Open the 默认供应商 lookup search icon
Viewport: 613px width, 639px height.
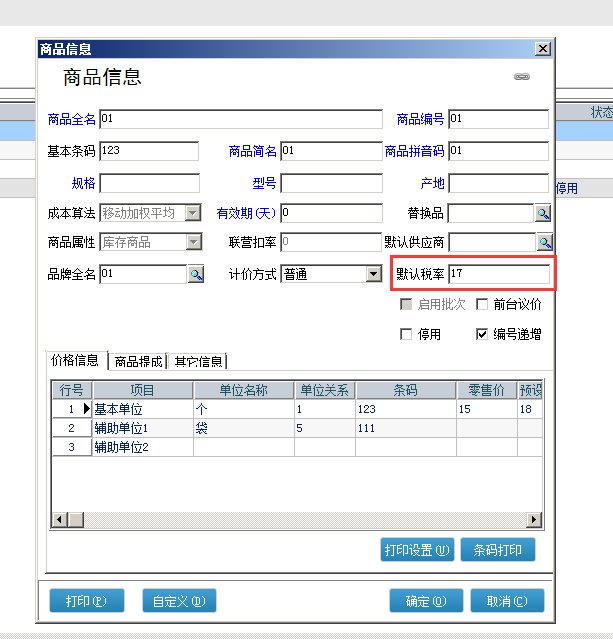(x=545, y=243)
